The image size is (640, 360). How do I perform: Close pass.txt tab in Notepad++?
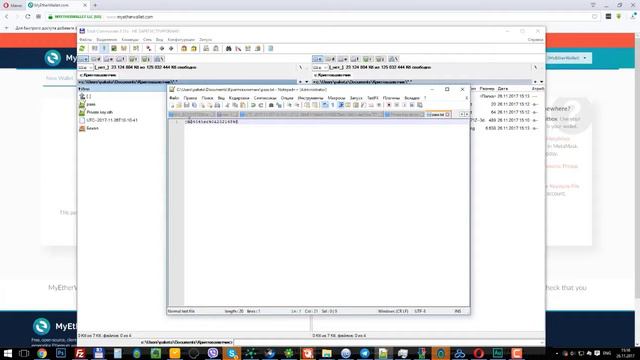pyautogui.click(x=448, y=115)
